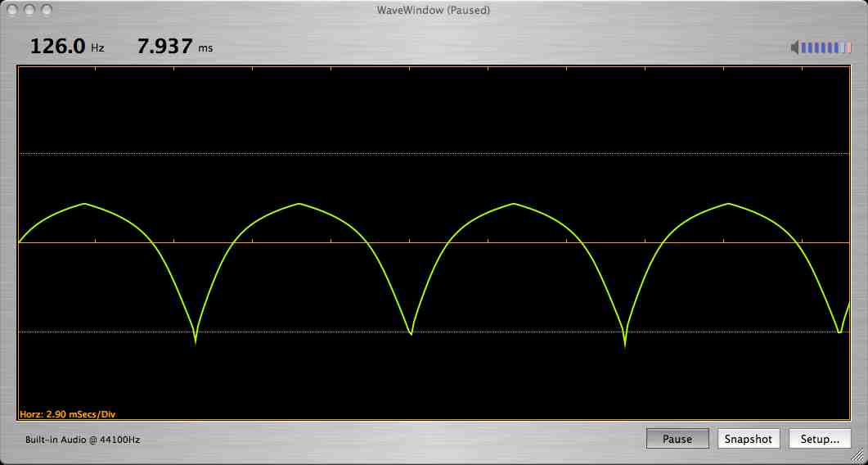Click the speaker volume icon
Viewport: 868px width, 465px height.
pyautogui.click(x=795, y=47)
